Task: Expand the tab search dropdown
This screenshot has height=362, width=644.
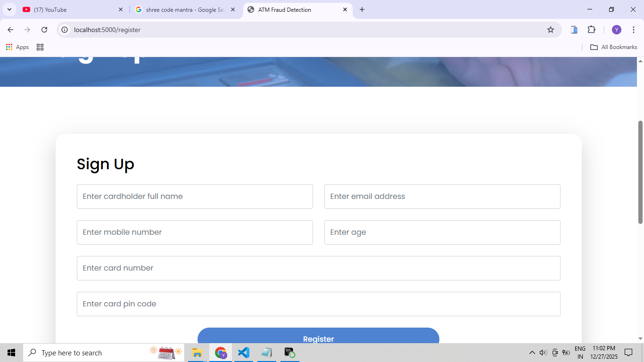Action: click(x=9, y=9)
